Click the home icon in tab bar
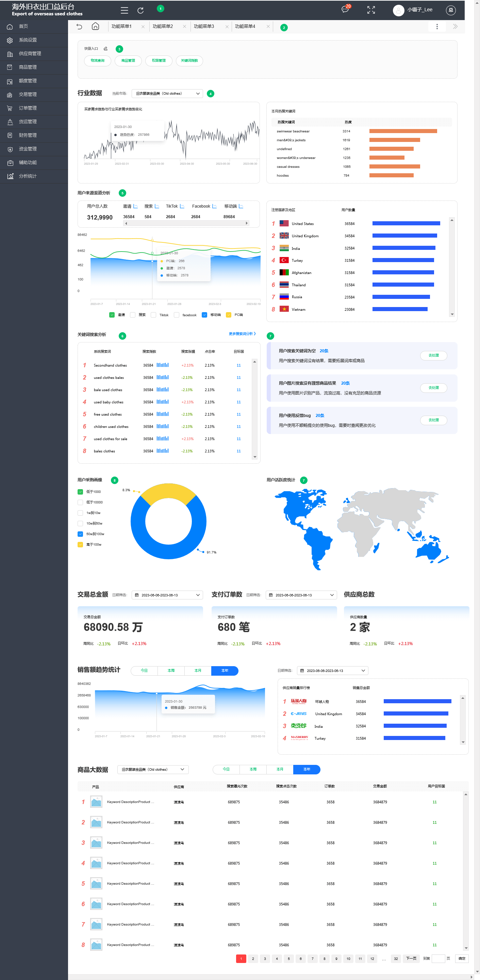Screen dimensions: 480x980 (x=96, y=26)
